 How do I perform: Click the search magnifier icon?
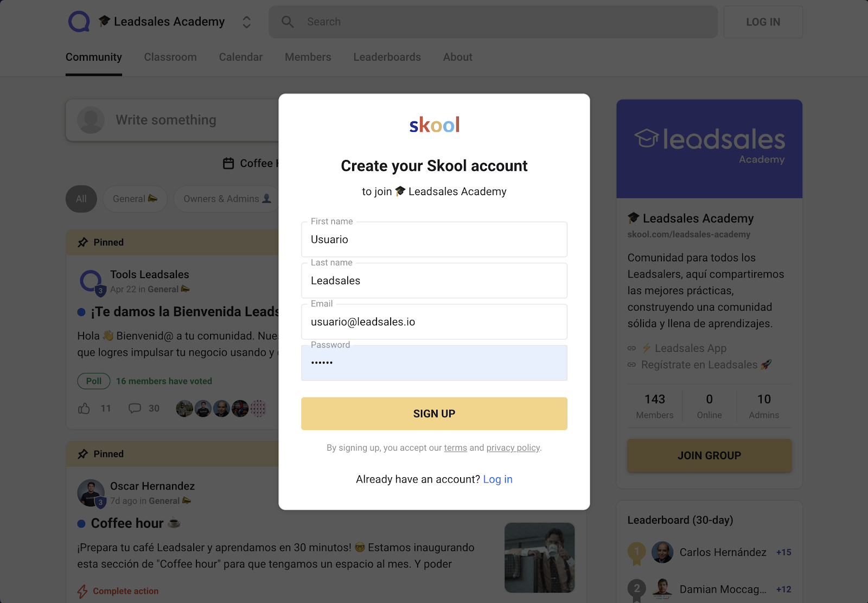coord(288,22)
